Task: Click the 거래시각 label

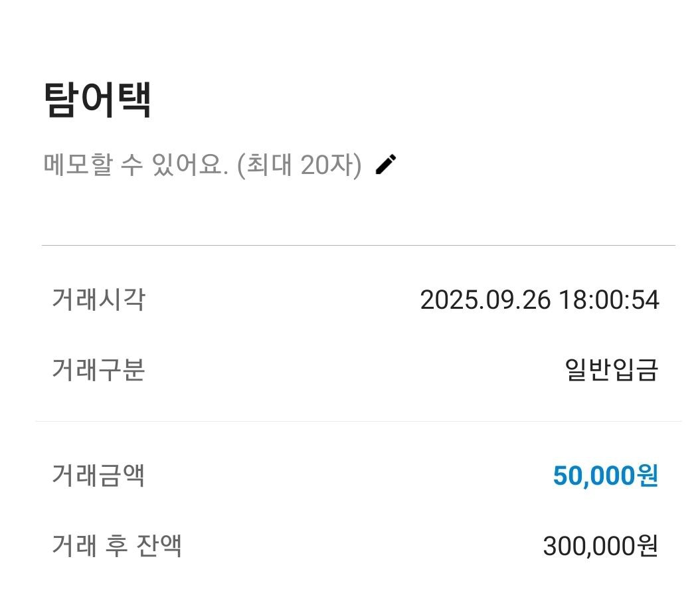Action: 98,299
